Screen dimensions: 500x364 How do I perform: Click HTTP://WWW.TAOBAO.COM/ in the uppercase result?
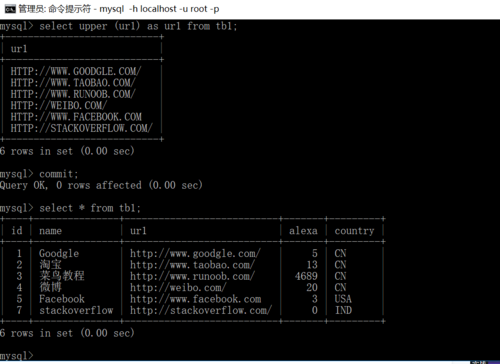tap(73, 83)
